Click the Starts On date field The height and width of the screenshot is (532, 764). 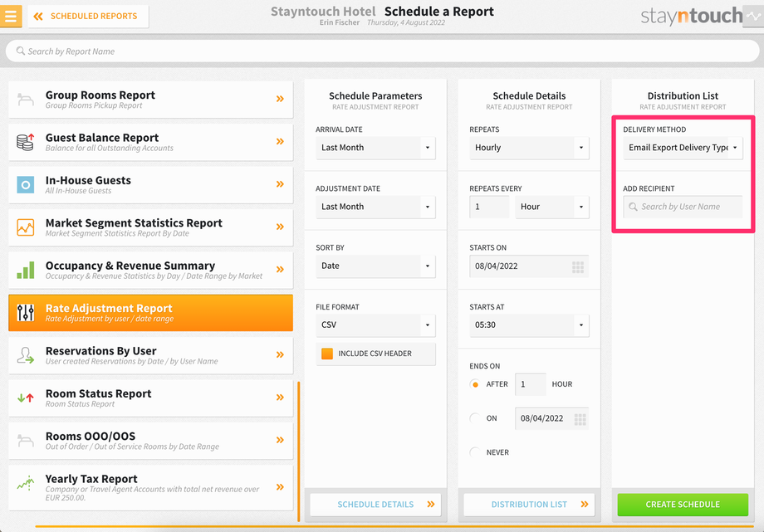(529, 266)
